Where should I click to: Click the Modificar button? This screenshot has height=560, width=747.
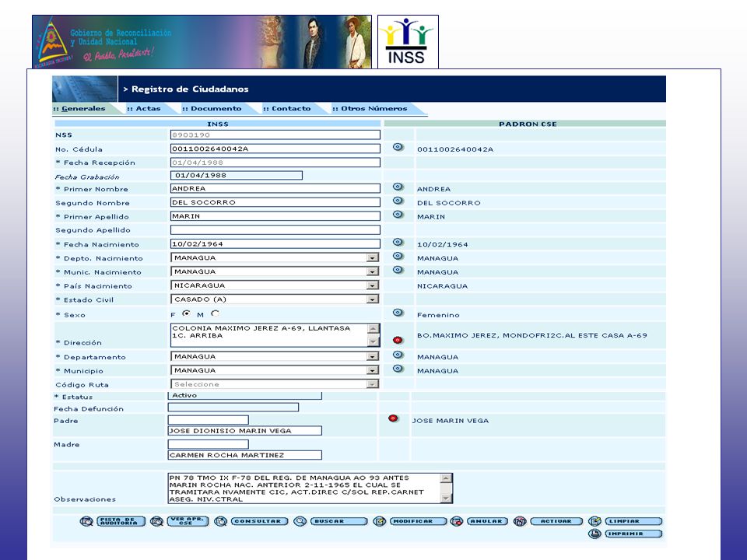(x=419, y=521)
